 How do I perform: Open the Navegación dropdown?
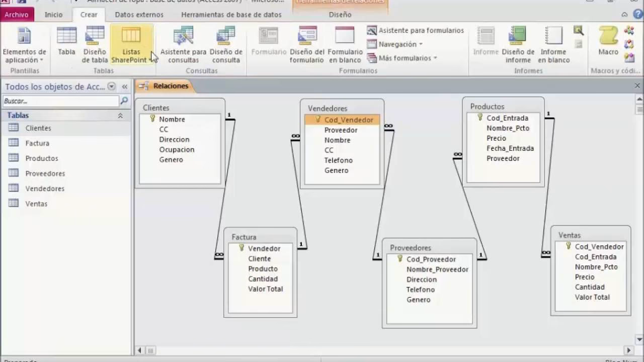395,44
